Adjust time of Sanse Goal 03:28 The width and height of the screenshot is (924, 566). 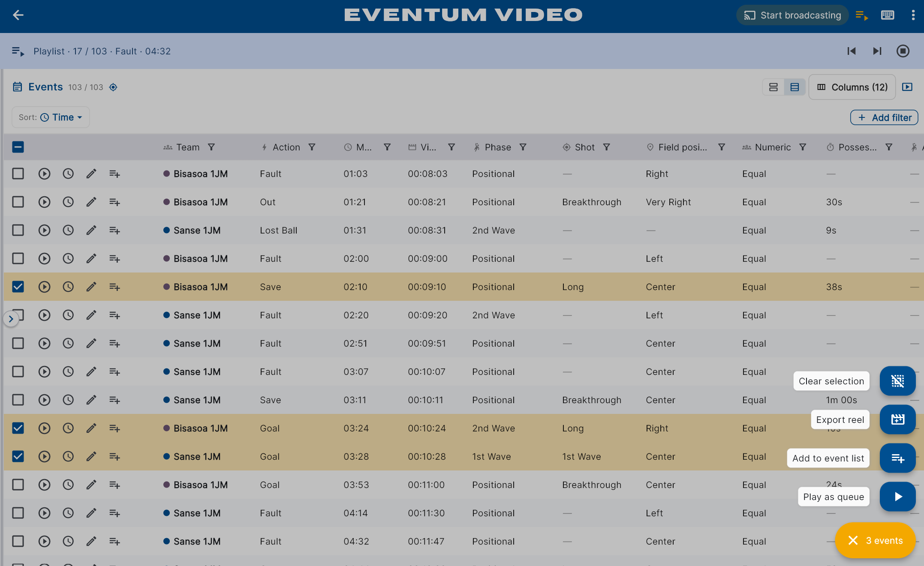click(68, 457)
